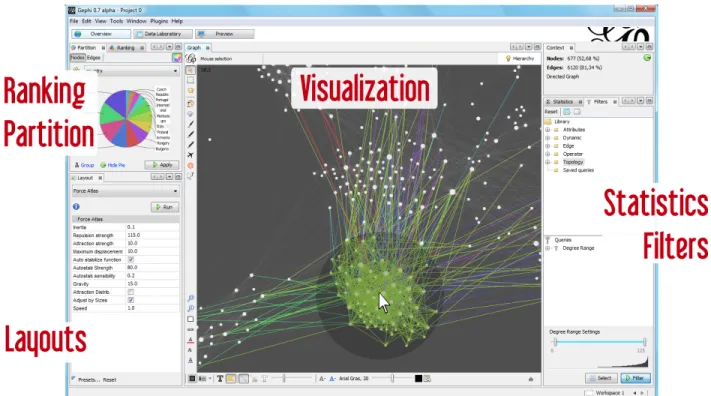Enable the Attraction Distrib. checkbox
711x396 pixels.
[131, 292]
